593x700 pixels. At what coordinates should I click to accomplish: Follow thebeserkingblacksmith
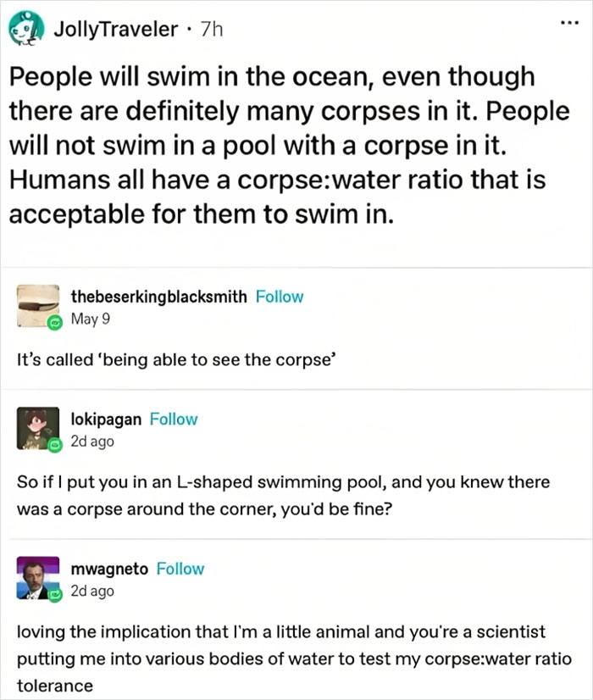tap(280, 297)
